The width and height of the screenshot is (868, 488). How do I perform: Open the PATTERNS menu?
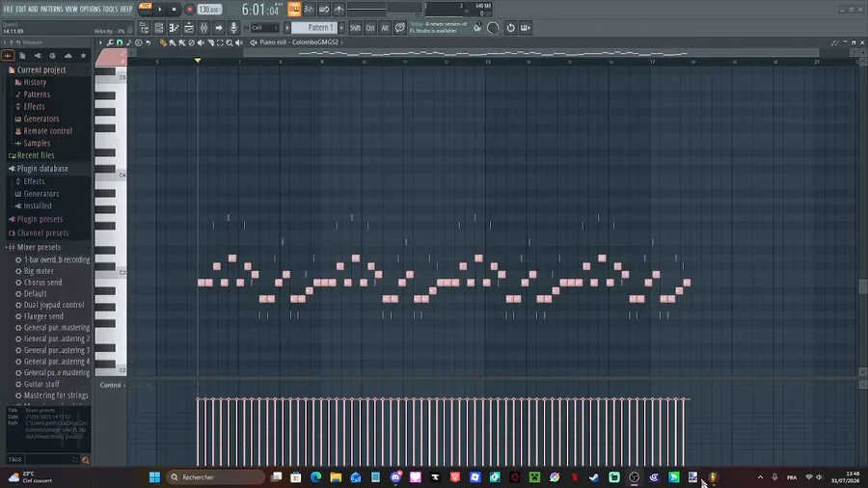51,9
